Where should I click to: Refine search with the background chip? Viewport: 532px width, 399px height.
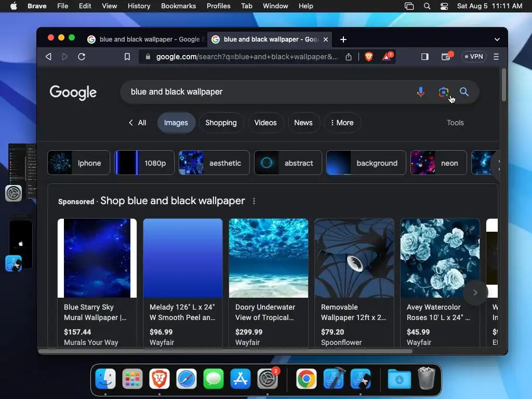click(x=366, y=163)
